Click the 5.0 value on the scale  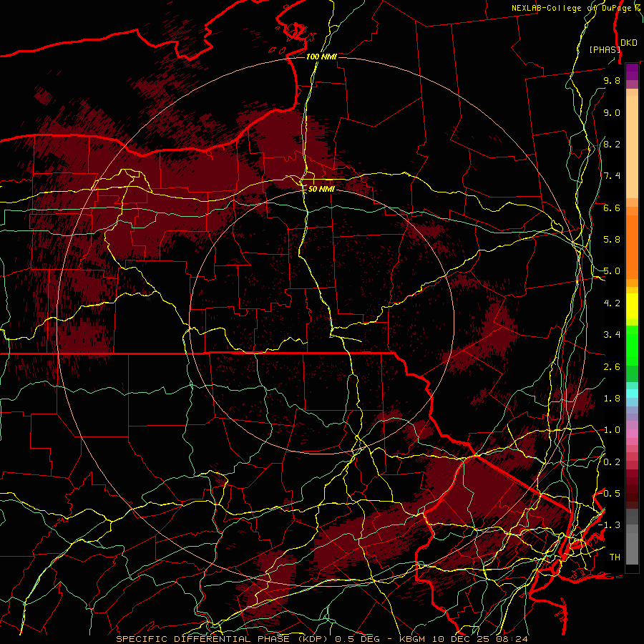(612, 271)
